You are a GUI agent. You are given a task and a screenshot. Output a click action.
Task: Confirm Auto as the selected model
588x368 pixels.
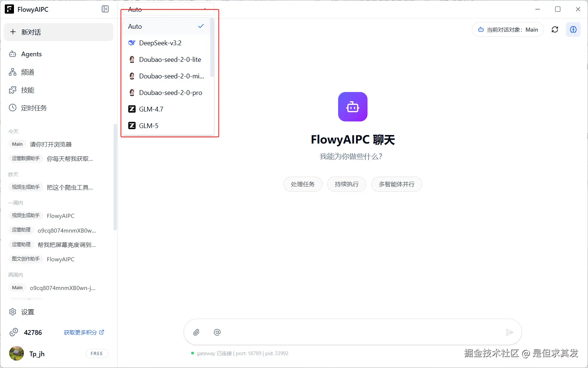[135, 26]
